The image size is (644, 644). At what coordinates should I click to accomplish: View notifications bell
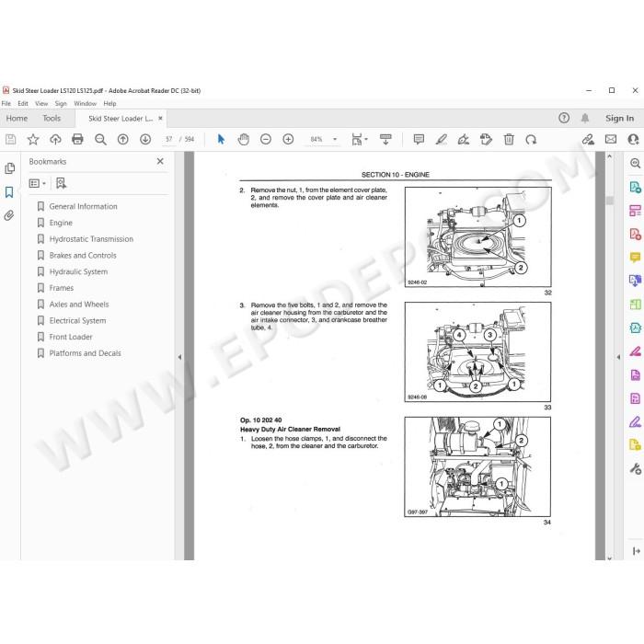tap(585, 119)
